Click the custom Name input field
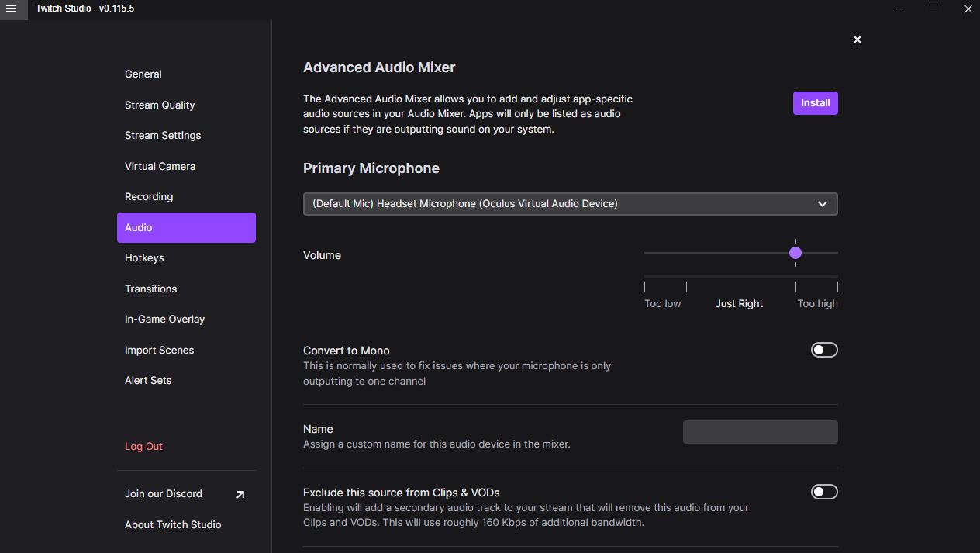The width and height of the screenshot is (980, 553). [x=760, y=431]
